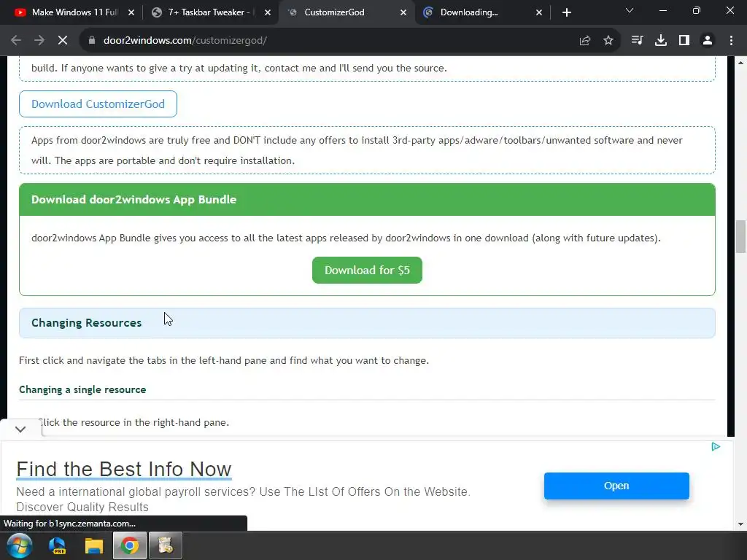Click the share page icon in address bar
Image resolution: width=747 pixels, height=560 pixels.
pyautogui.click(x=585, y=41)
